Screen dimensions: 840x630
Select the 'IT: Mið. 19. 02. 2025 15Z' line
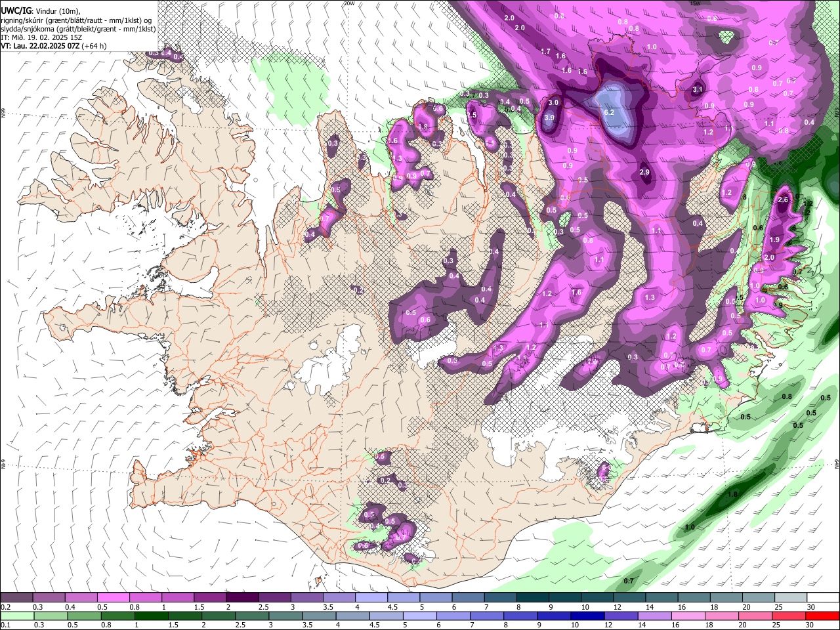42,37
